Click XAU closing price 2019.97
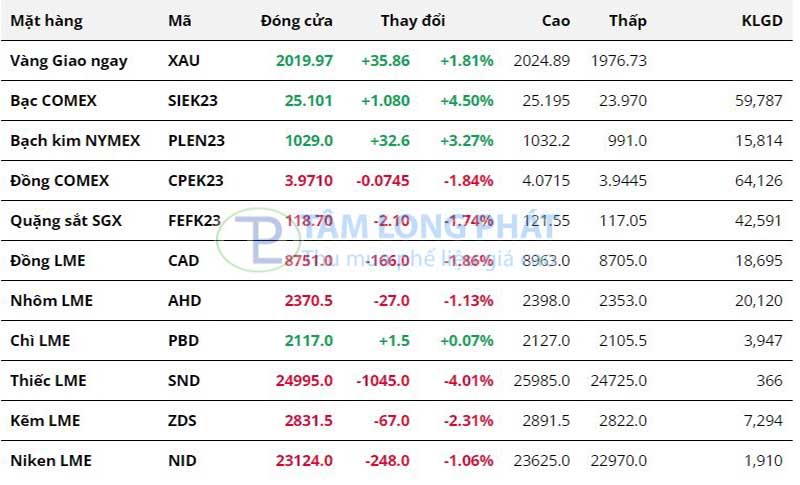800x485 pixels. pos(305,61)
